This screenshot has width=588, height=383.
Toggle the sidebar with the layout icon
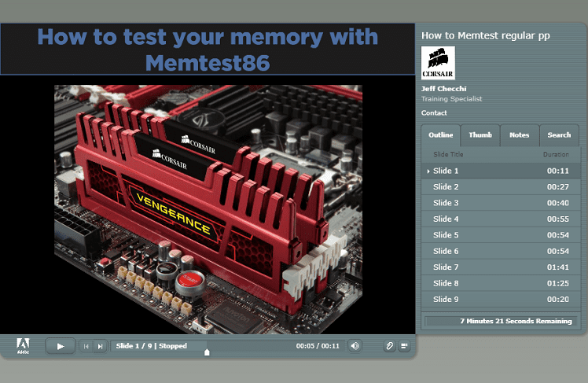(x=404, y=346)
